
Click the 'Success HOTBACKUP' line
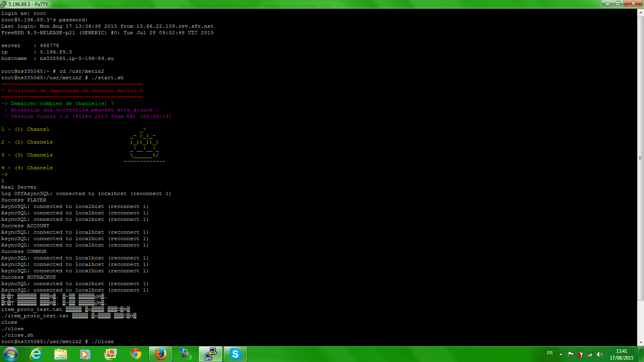click(x=29, y=277)
